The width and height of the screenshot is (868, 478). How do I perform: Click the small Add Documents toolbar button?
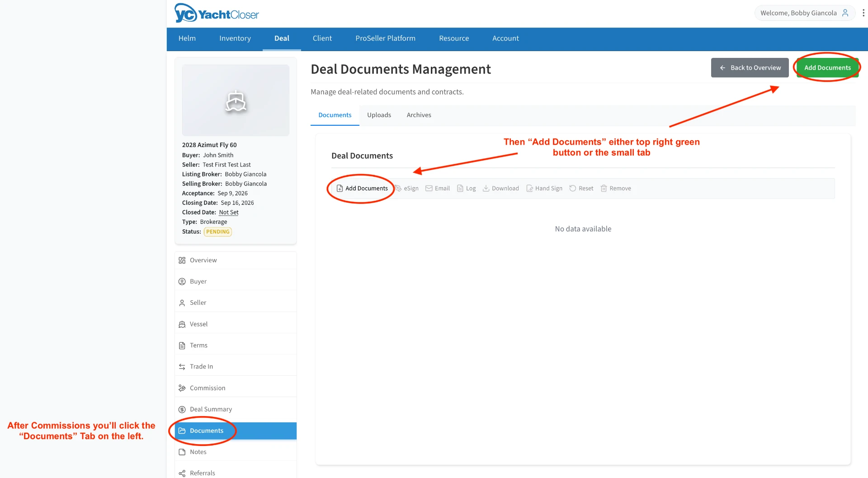pyautogui.click(x=362, y=189)
